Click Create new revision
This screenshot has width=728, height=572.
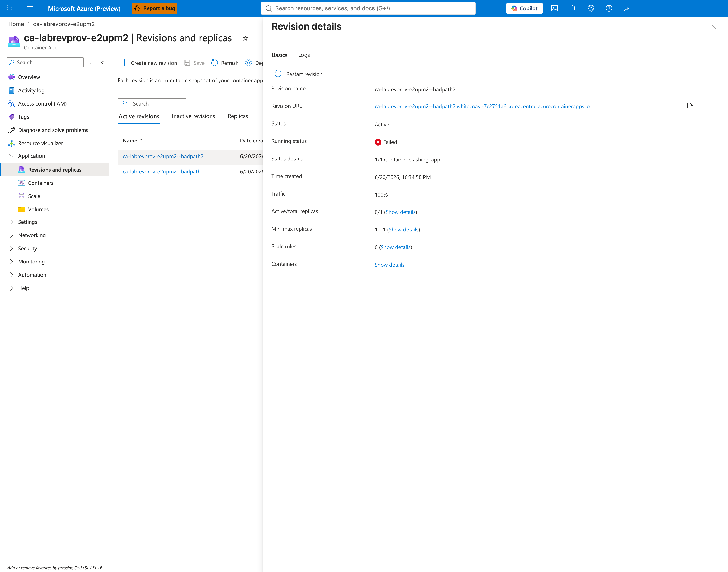149,63
